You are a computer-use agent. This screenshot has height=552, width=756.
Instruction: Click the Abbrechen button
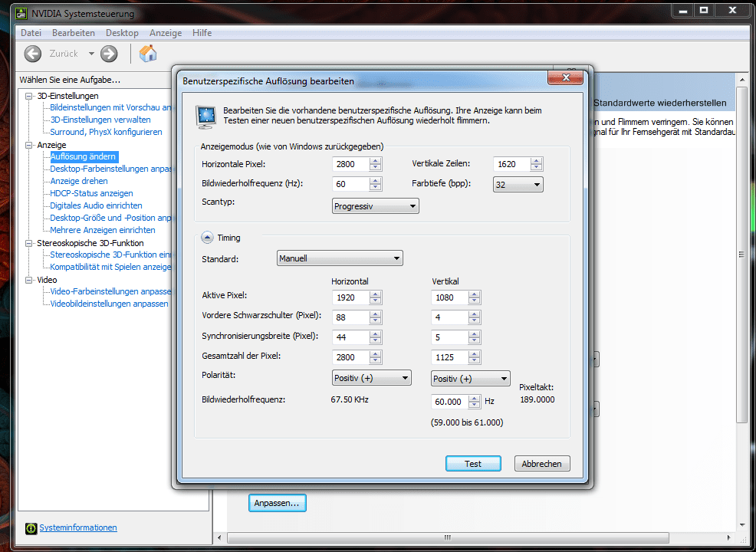[542, 464]
